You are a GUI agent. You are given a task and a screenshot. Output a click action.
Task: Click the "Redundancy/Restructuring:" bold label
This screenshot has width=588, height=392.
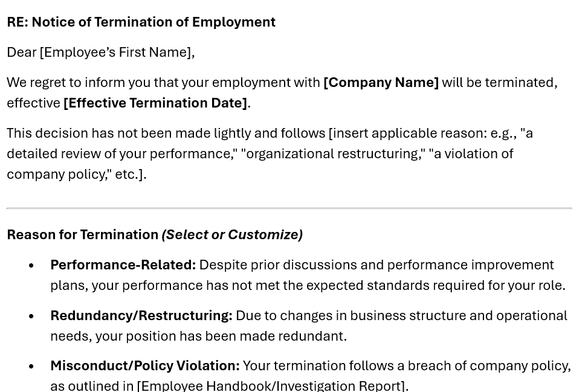(x=141, y=316)
